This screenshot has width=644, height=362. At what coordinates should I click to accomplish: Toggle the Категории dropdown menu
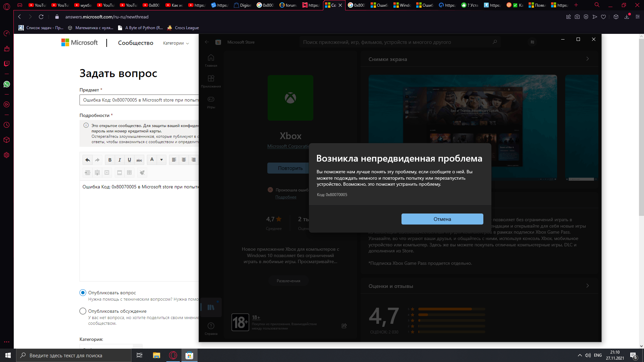(176, 43)
